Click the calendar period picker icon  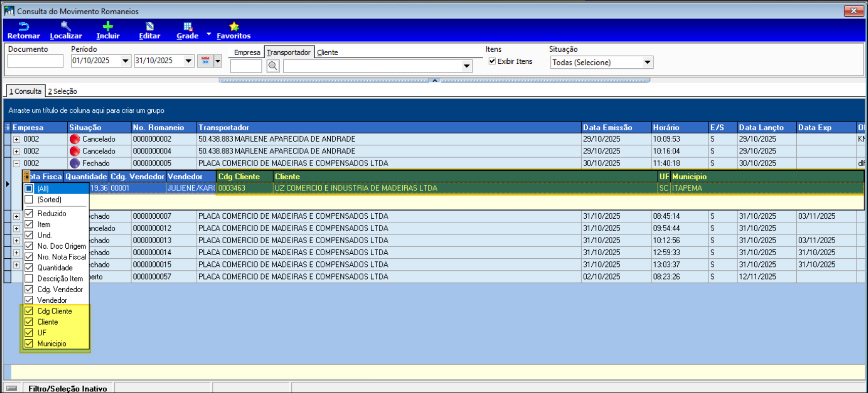click(205, 61)
